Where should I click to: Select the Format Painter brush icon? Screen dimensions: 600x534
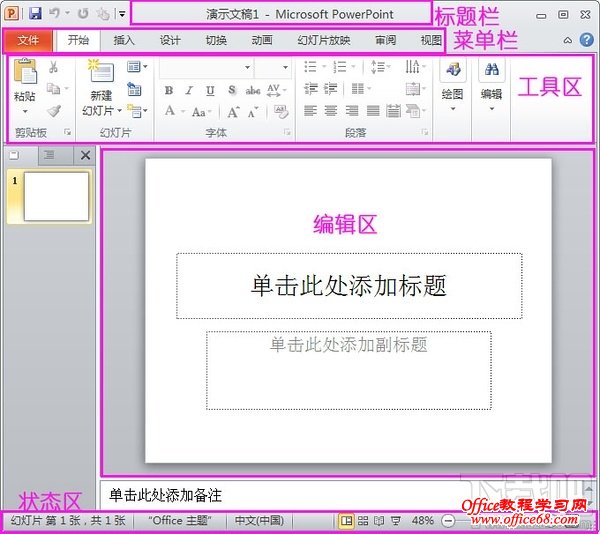click(54, 111)
